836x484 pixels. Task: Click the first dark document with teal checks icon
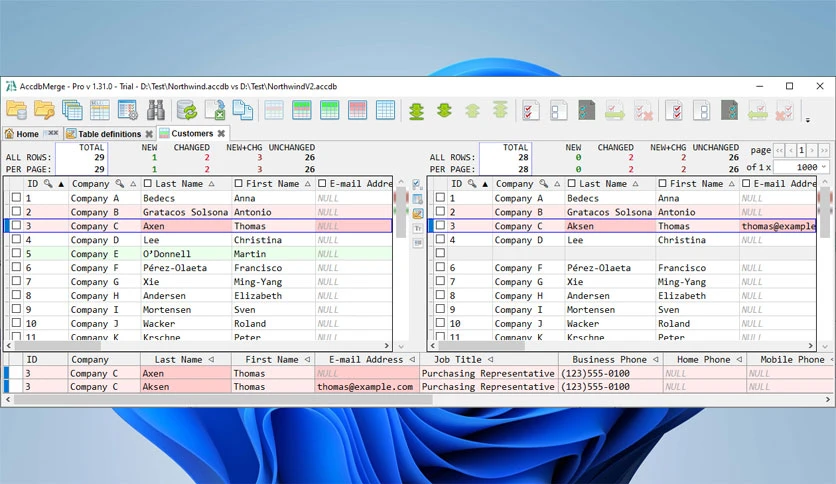click(586, 110)
